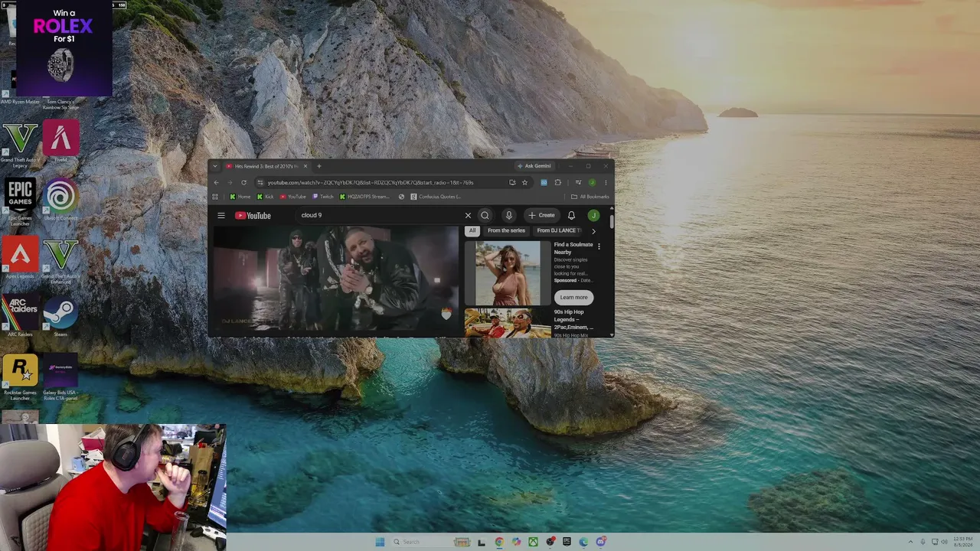
Task: Click the Win a Rolex ad banner
Action: [x=64, y=48]
